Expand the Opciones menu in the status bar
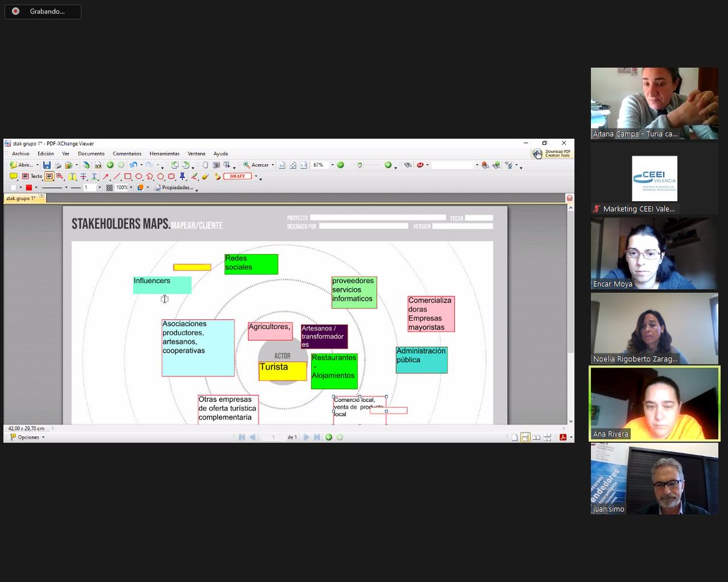This screenshot has width=728, height=582. click(27, 437)
